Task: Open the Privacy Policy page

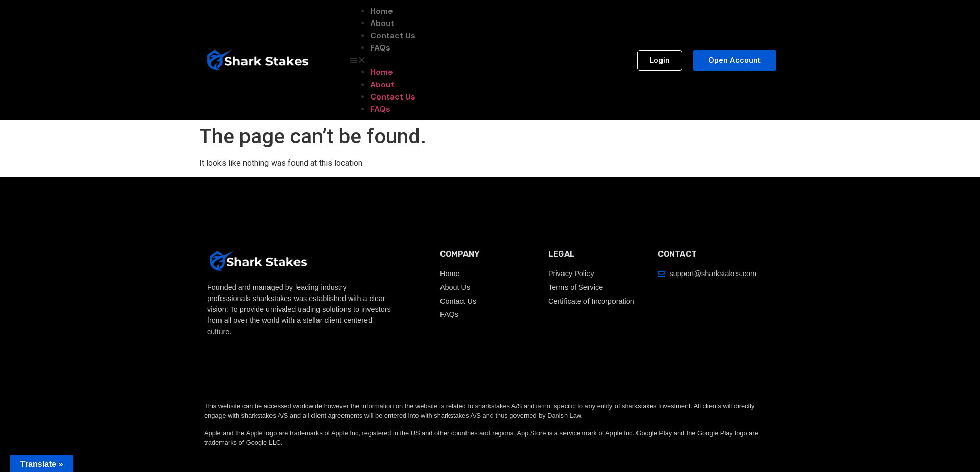Action: [571, 274]
